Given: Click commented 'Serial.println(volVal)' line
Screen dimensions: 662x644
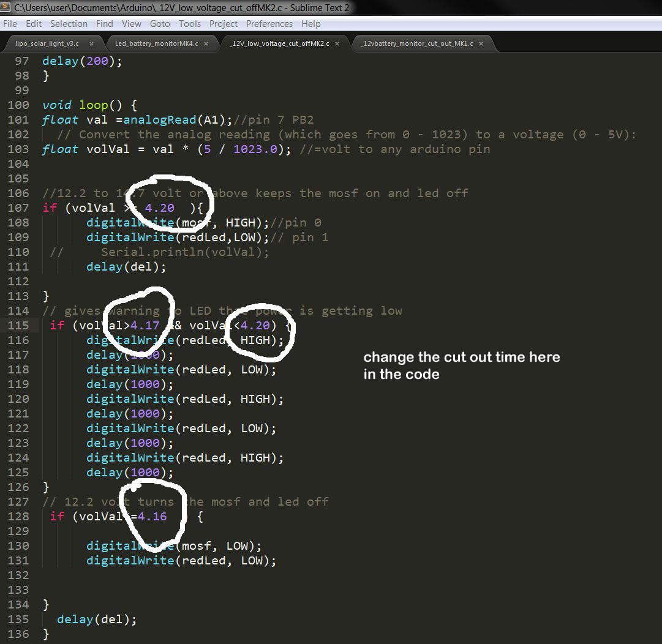Looking at the screenshot, I should click(x=184, y=252).
